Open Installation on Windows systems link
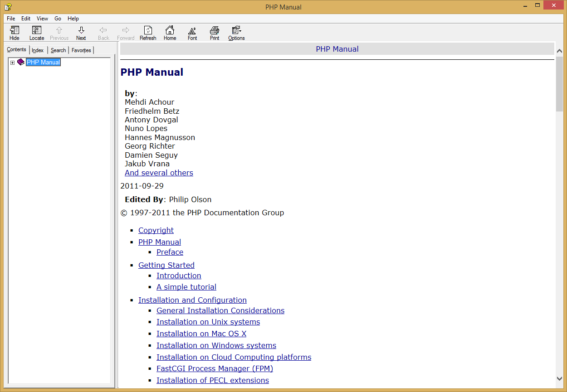The image size is (567, 392). [x=216, y=345]
